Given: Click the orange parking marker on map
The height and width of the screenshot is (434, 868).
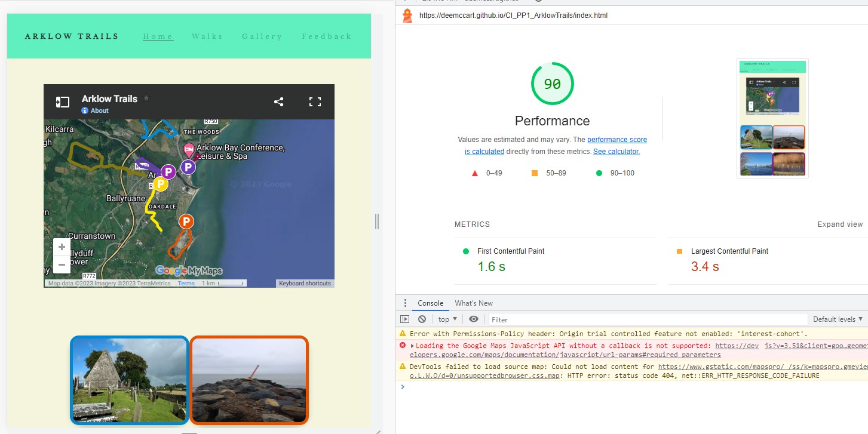Looking at the screenshot, I should point(186,222).
